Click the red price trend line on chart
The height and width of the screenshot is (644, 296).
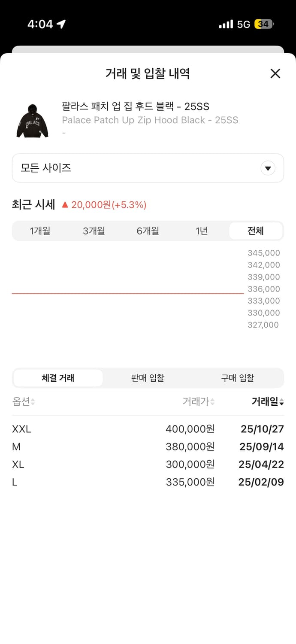click(x=127, y=294)
